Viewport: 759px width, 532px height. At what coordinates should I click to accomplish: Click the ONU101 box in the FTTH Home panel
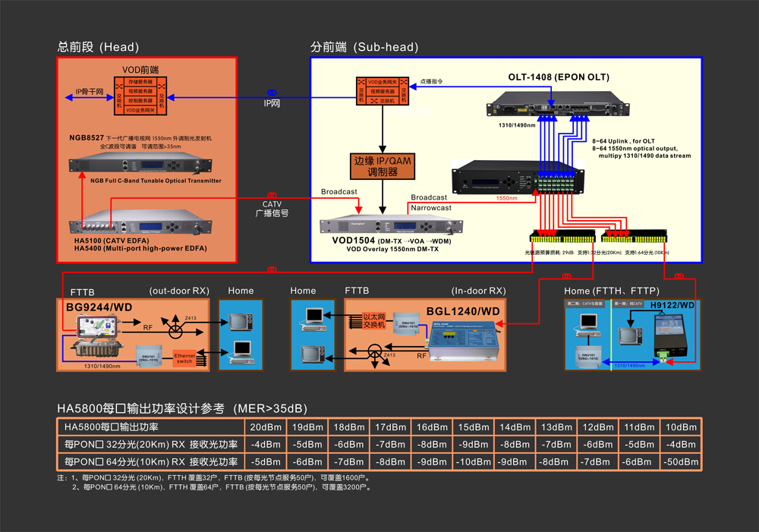(587, 357)
